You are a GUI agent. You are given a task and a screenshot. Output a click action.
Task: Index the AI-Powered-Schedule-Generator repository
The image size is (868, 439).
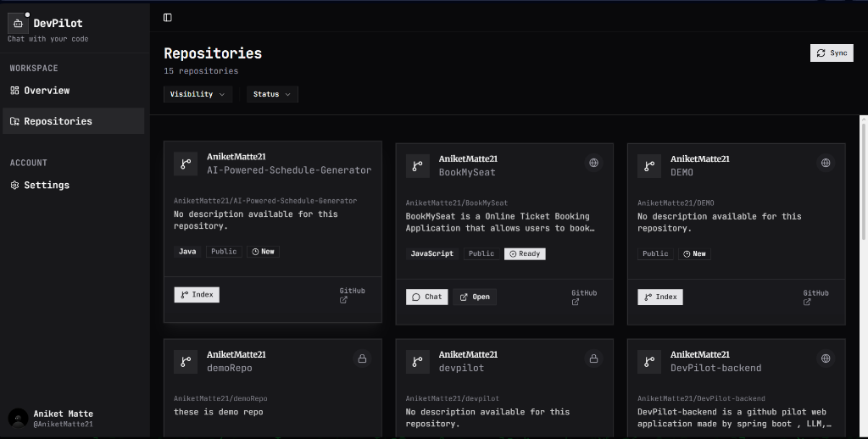[x=197, y=295]
